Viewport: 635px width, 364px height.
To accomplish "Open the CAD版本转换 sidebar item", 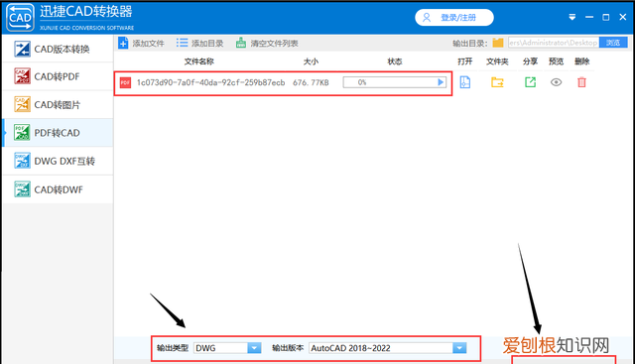I will (58, 49).
